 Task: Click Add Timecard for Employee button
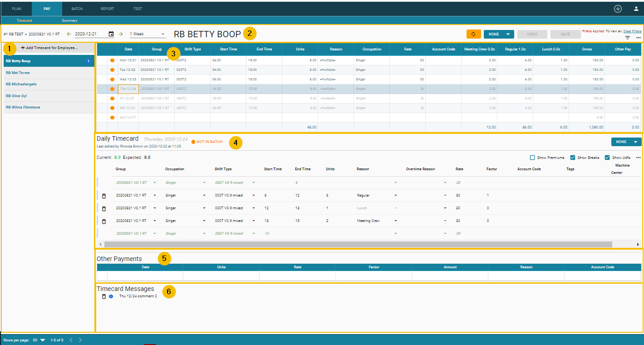click(49, 48)
